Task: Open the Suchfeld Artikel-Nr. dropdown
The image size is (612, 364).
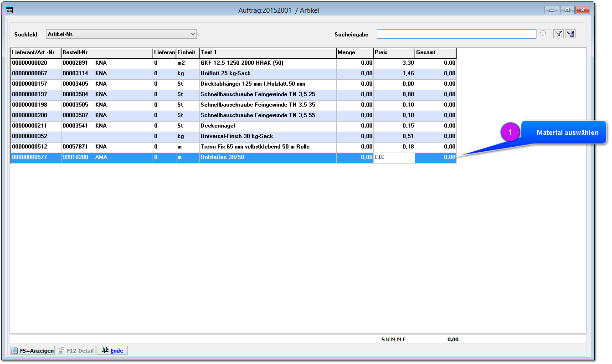Action: [x=121, y=34]
